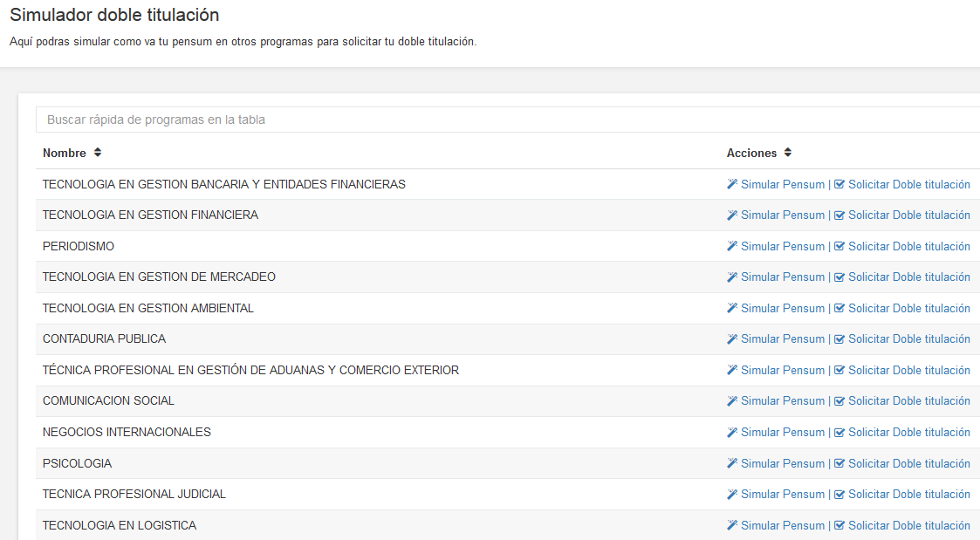
Task: Click the check-square icon for COMUNICACION SOCIAL
Action: click(x=840, y=401)
